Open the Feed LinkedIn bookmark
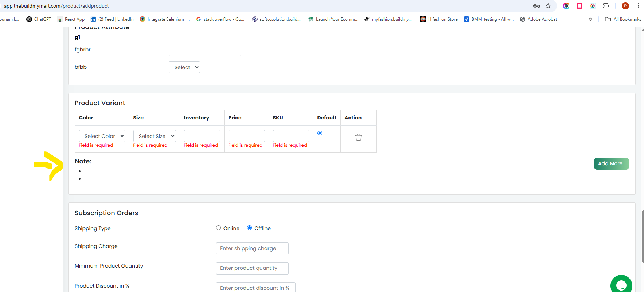This screenshot has height=292, width=644. [112, 19]
